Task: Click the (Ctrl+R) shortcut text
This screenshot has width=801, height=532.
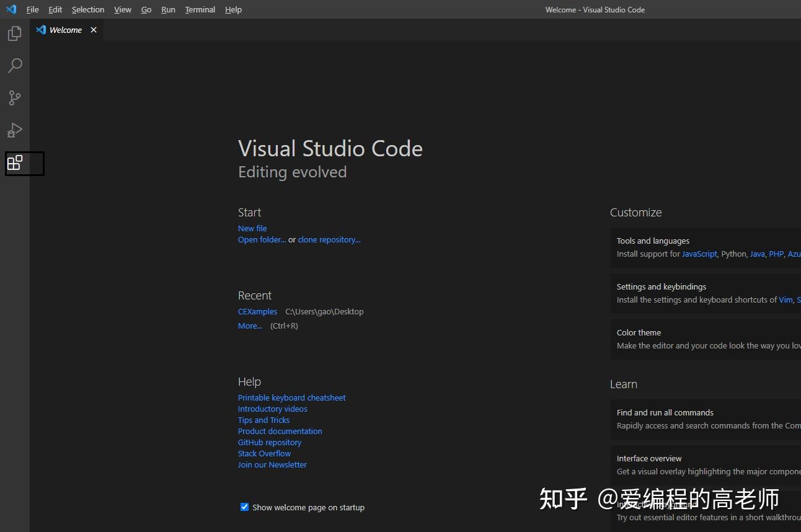Action: pyautogui.click(x=284, y=326)
